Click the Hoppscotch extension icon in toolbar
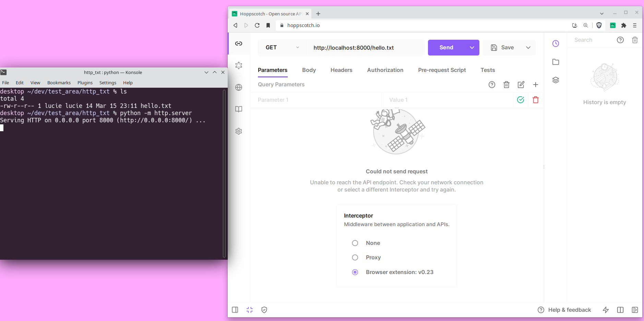Image resolution: width=644 pixels, height=321 pixels. point(613,25)
